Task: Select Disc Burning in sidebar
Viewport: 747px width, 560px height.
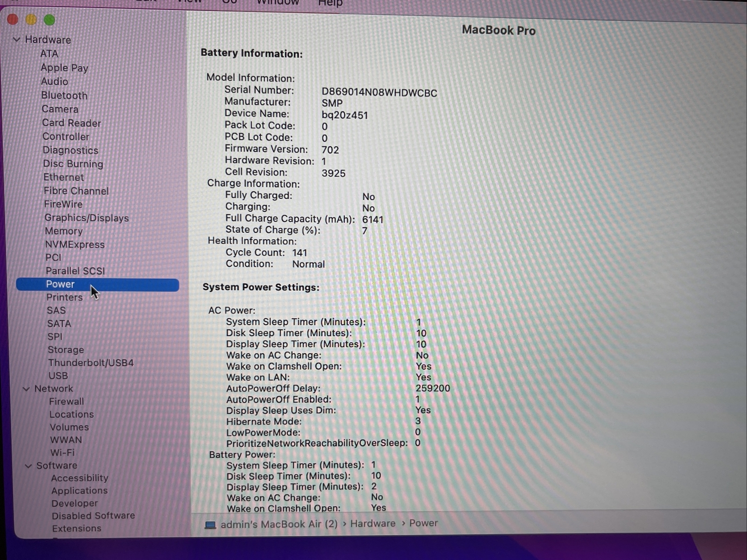Action: tap(73, 164)
